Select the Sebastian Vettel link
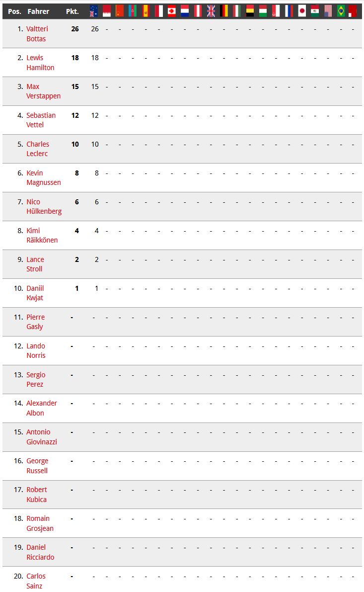Viewport: 364px width, 592px height. click(x=41, y=120)
